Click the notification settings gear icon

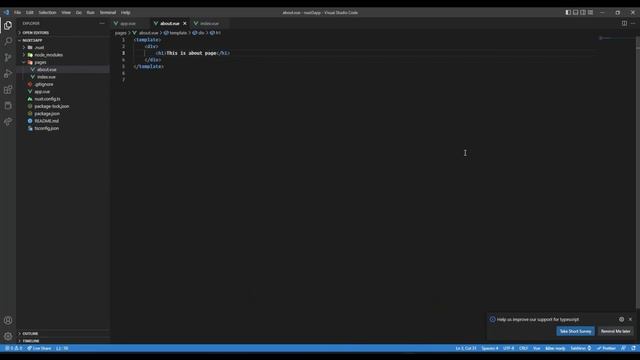click(x=621, y=319)
